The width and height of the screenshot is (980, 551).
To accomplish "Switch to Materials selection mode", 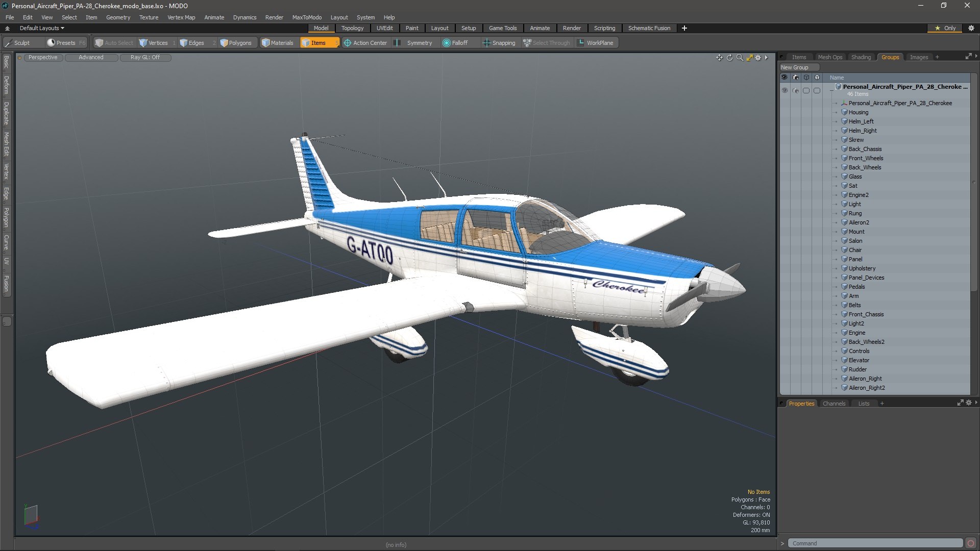I will 278,43.
